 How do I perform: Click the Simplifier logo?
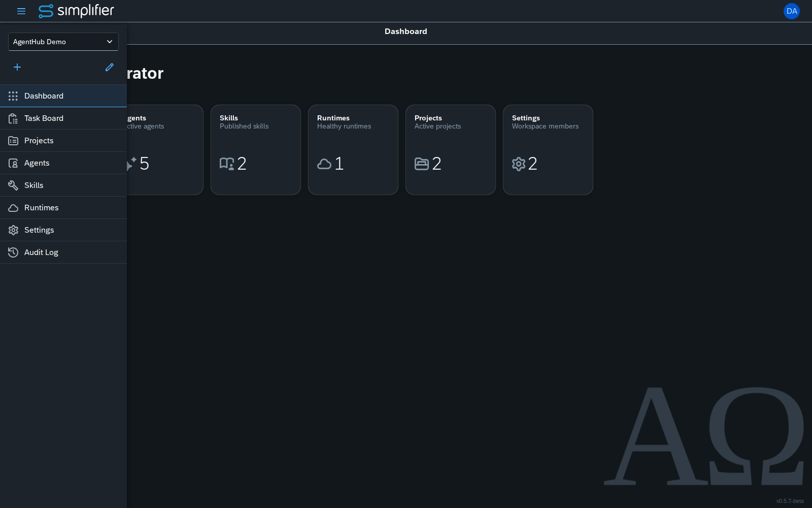(x=76, y=11)
